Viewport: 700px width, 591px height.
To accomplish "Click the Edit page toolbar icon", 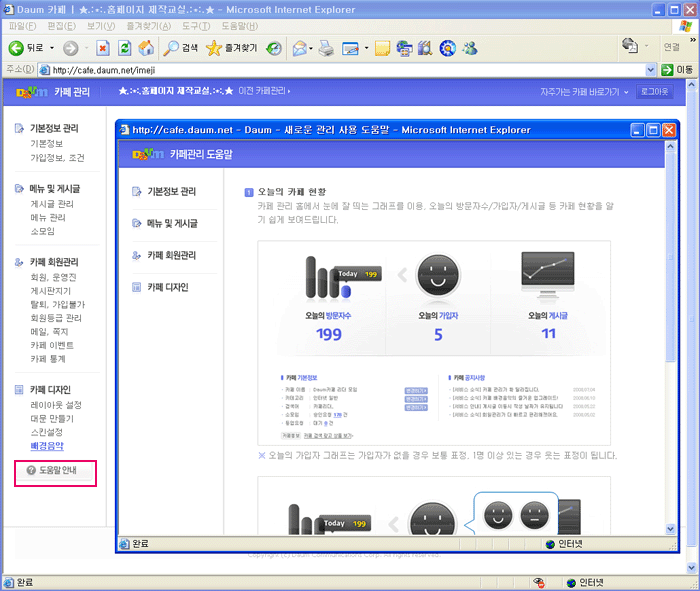I will coord(351,48).
